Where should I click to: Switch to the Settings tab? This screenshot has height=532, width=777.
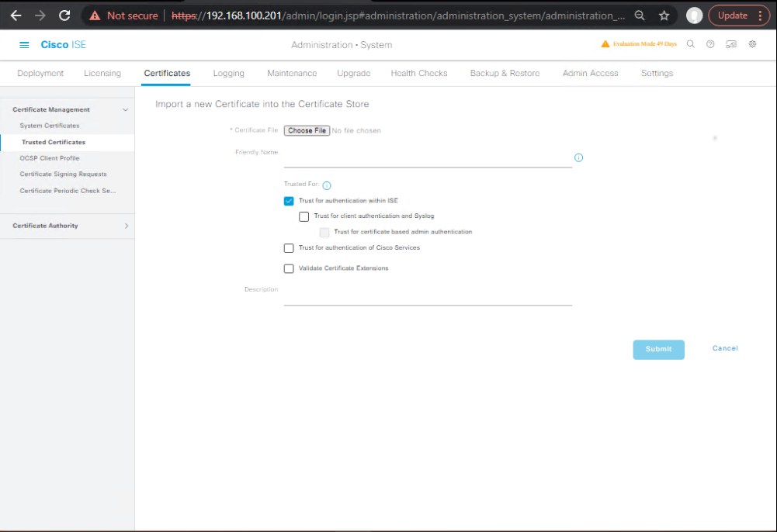tap(657, 73)
